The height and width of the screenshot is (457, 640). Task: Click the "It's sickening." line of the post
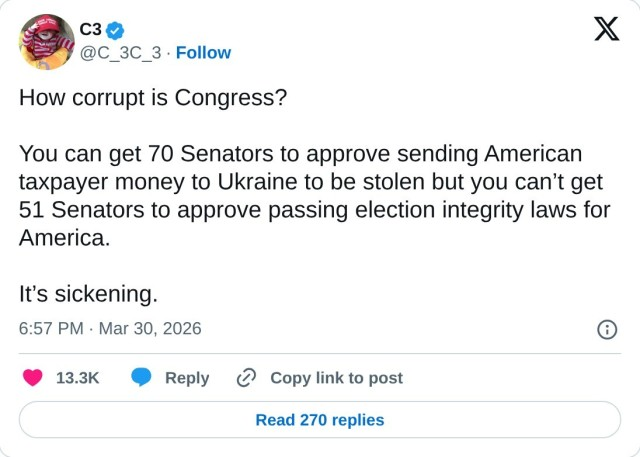tap(89, 295)
